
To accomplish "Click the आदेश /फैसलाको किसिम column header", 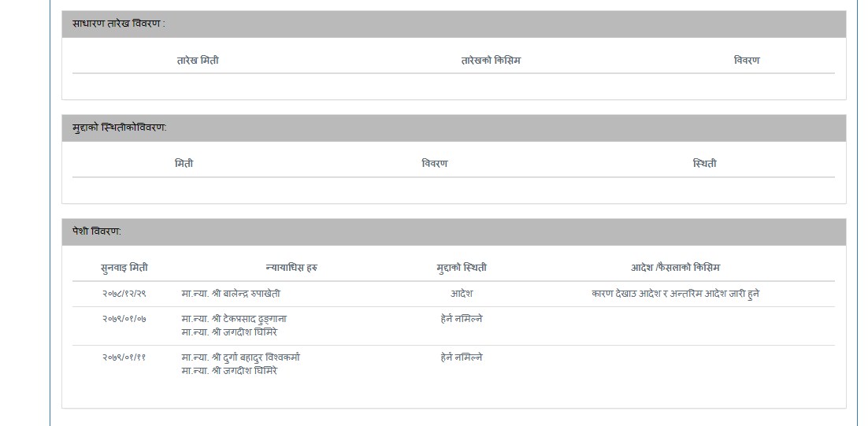I will coord(675,268).
